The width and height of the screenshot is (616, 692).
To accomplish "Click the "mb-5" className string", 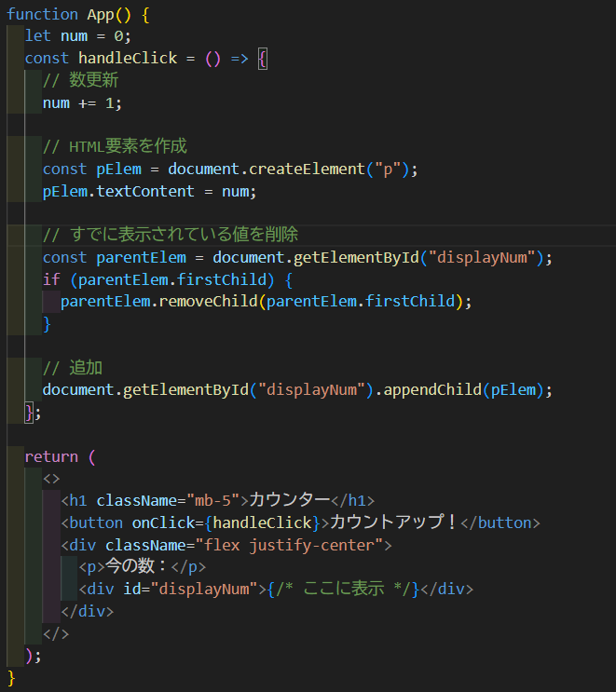I will click(212, 500).
